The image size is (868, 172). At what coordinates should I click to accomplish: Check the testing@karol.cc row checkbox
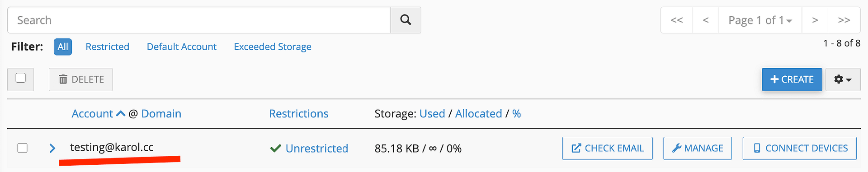tap(22, 148)
